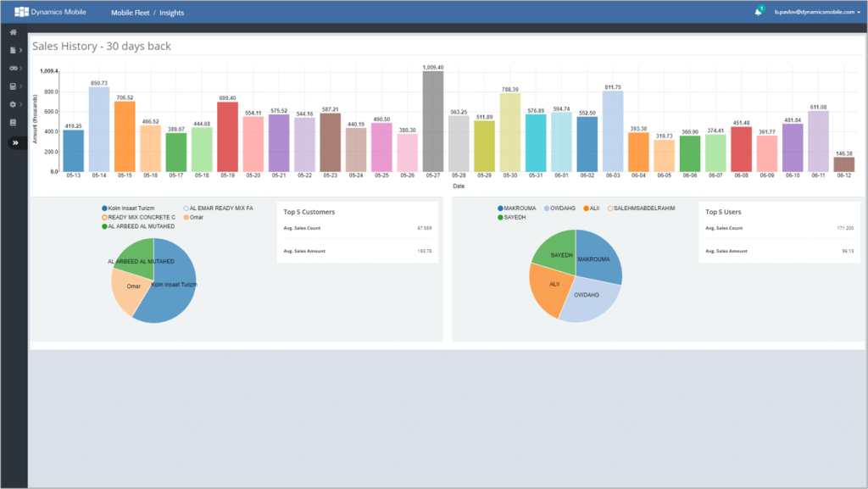Click the 06-01 date axis label

coord(561,175)
